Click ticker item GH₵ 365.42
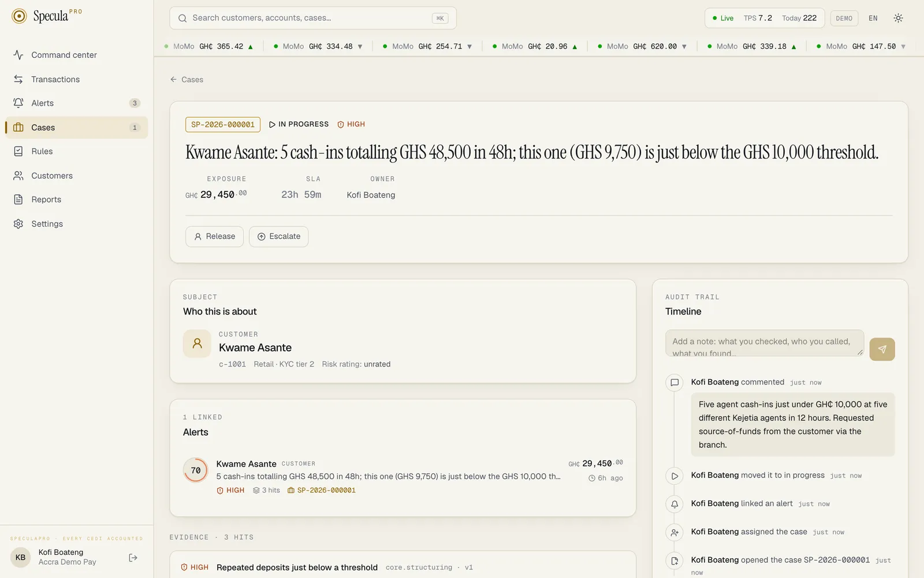The image size is (924, 578). click(208, 46)
